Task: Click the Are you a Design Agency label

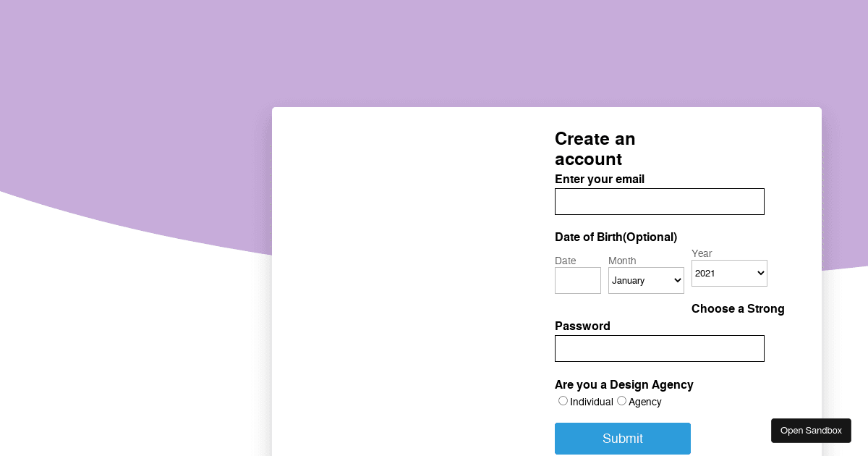Action: click(x=624, y=384)
